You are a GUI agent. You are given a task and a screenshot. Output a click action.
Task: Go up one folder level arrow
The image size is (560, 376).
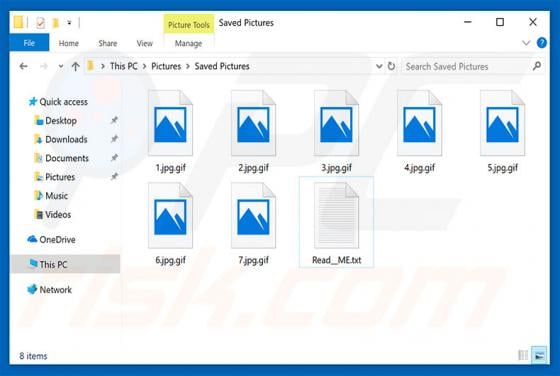coord(75,66)
